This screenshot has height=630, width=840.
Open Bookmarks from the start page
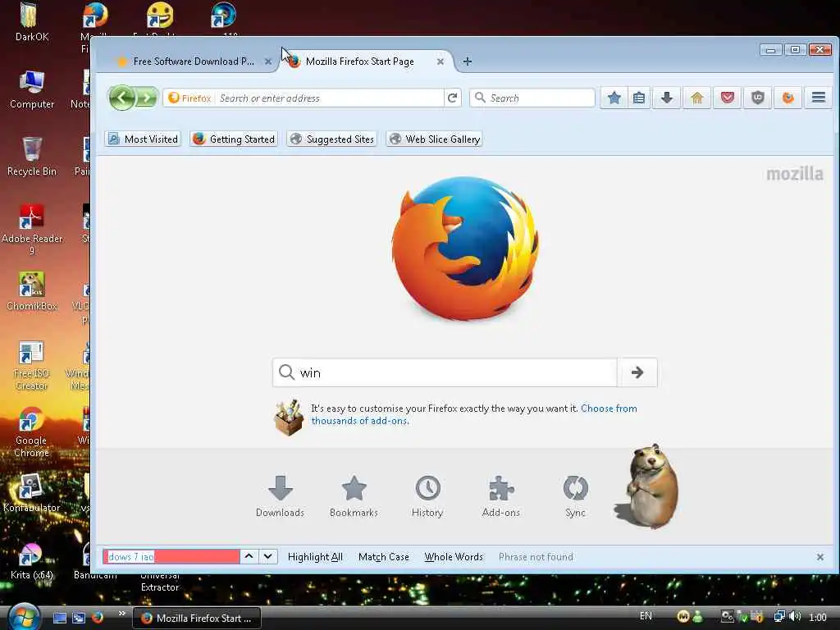pyautogui.click(x=354, y=496)
